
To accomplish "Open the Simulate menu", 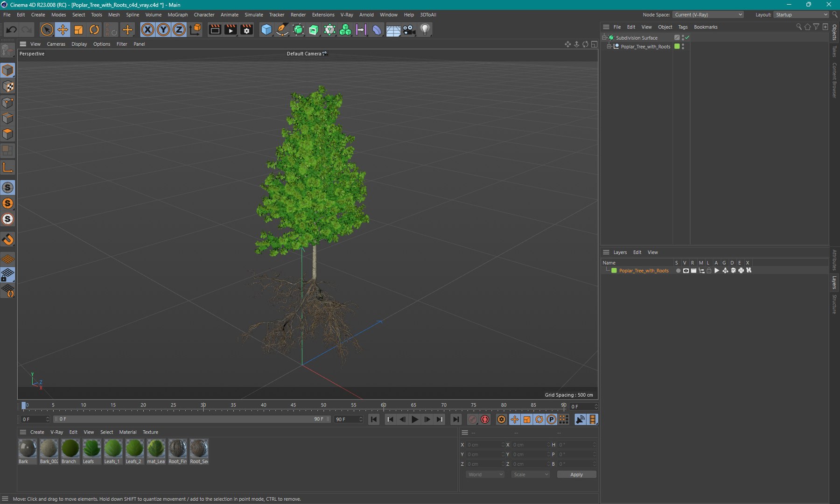I will [254, 14].
